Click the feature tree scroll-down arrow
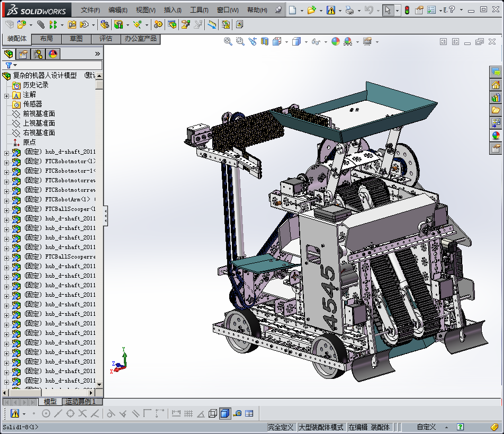Viewport: 504px width, 434px height. click(x=99, y=384)
